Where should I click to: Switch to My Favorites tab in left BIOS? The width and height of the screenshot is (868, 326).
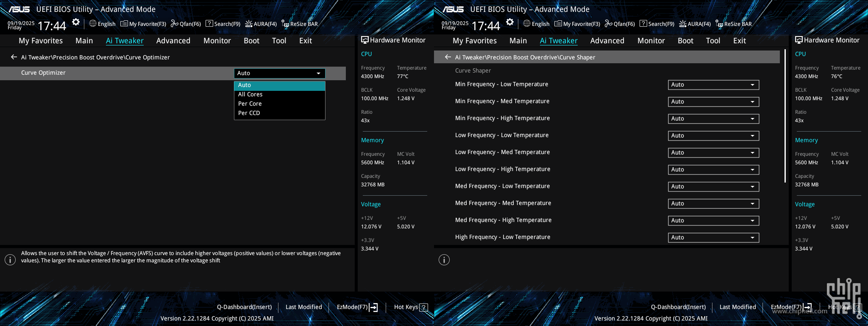(41, 41)
